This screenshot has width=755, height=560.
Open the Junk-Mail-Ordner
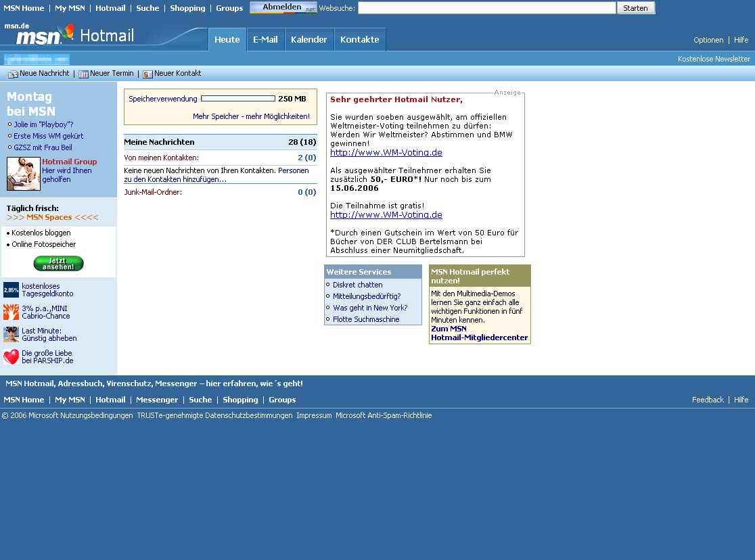[x=153, y=192]
